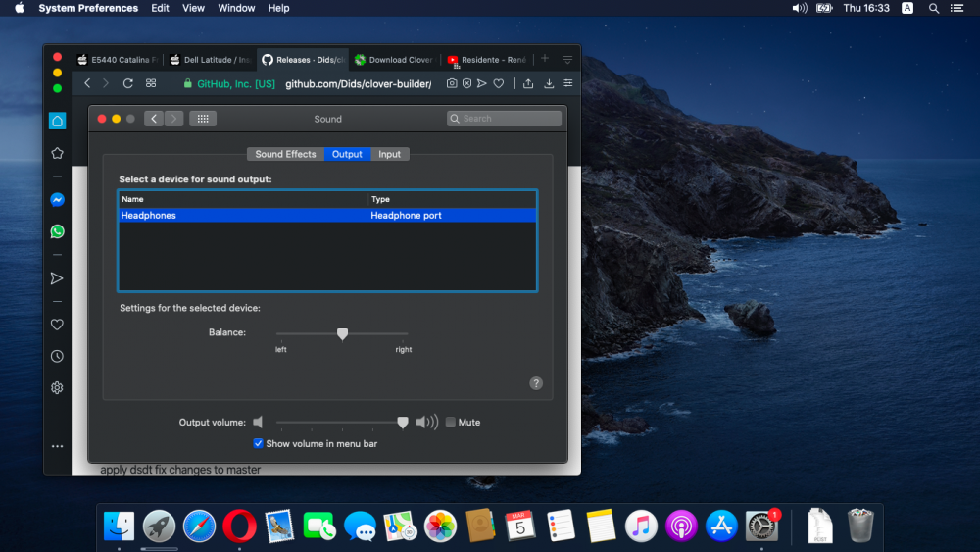Open Messenger in the Opera sidebar

pyautogui.click(x=57, y=199)
